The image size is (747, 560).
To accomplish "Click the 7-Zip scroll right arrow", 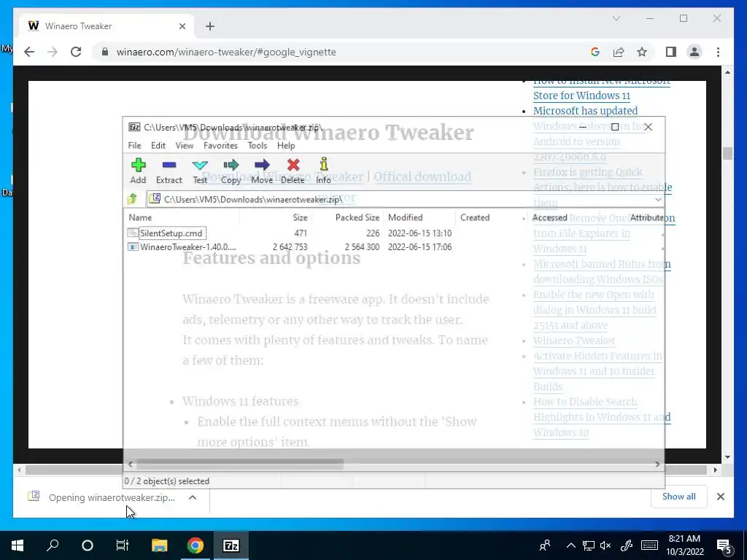I will [x=657, y=464].
